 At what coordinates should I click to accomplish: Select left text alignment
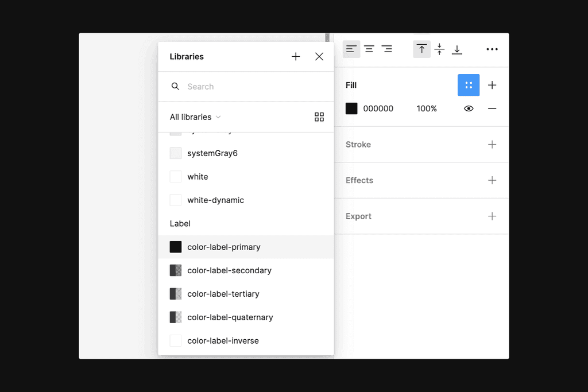(x=351, y=49)
